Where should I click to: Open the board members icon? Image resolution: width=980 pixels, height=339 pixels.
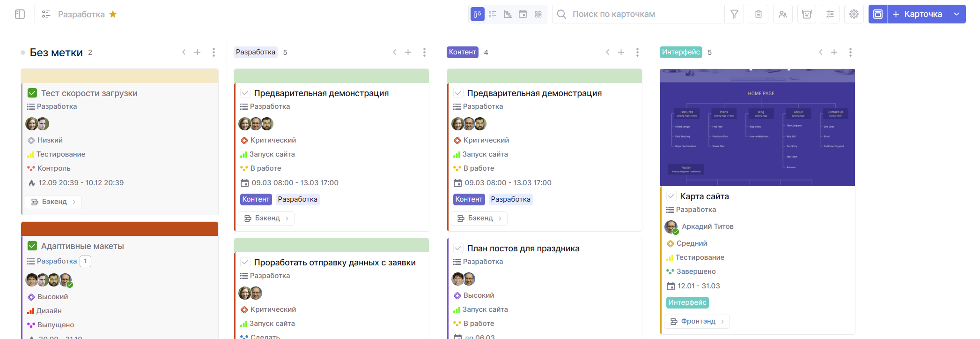[x=783, y=15]
